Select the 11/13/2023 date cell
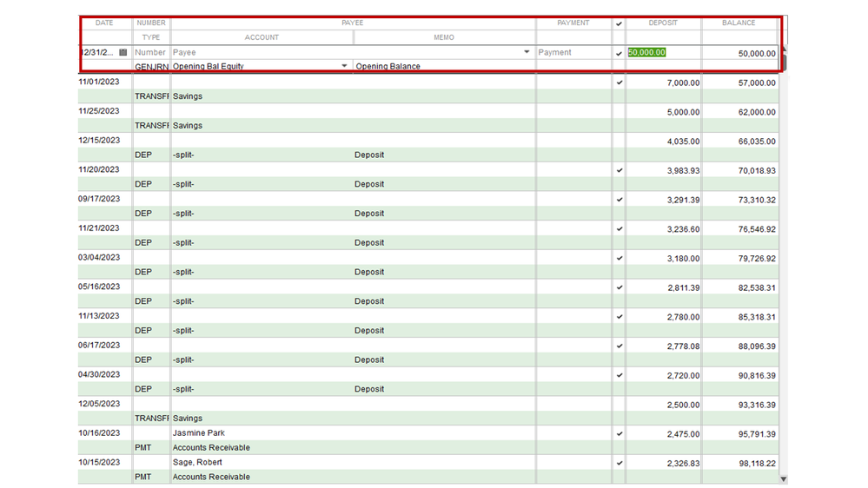 [99, 315]
